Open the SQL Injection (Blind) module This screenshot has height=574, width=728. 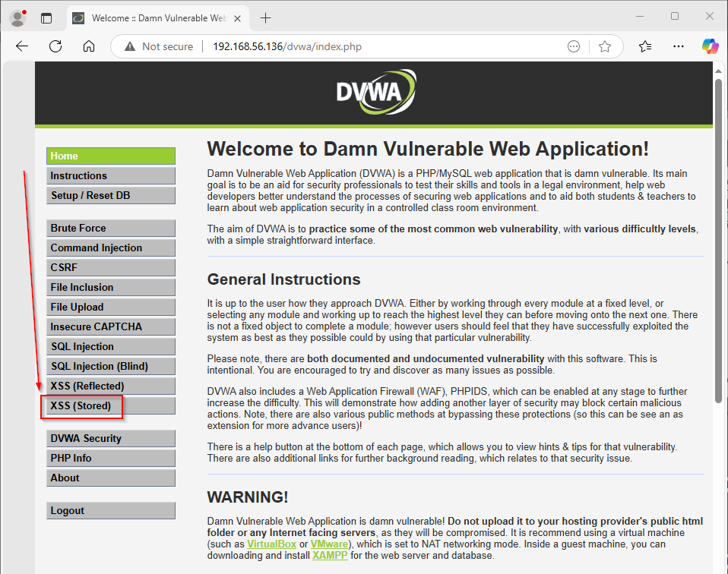[x=111, y=366]
